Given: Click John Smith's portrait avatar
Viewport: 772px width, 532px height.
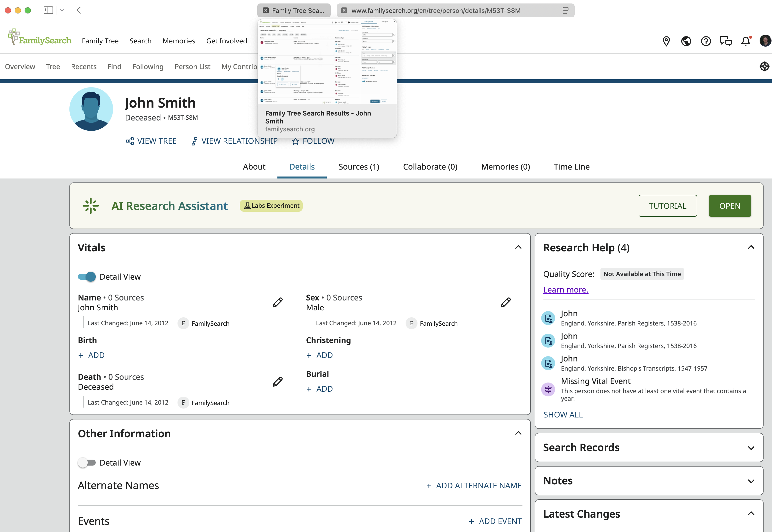Looking at the screenshot, I should pos(91,109).
